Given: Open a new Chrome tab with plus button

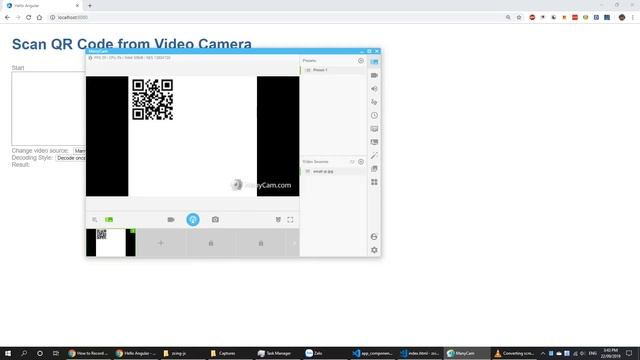Looking at the screenshot, I should coord(90,6).
